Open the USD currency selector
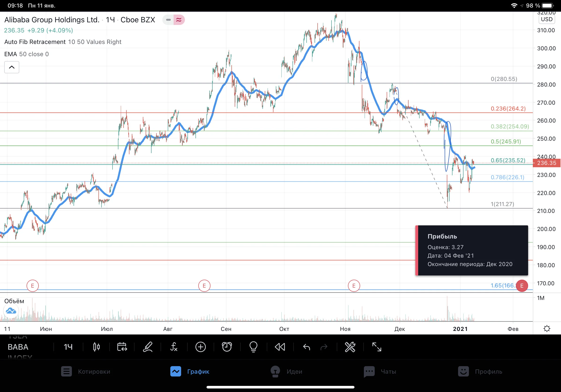 click(547, 19)
